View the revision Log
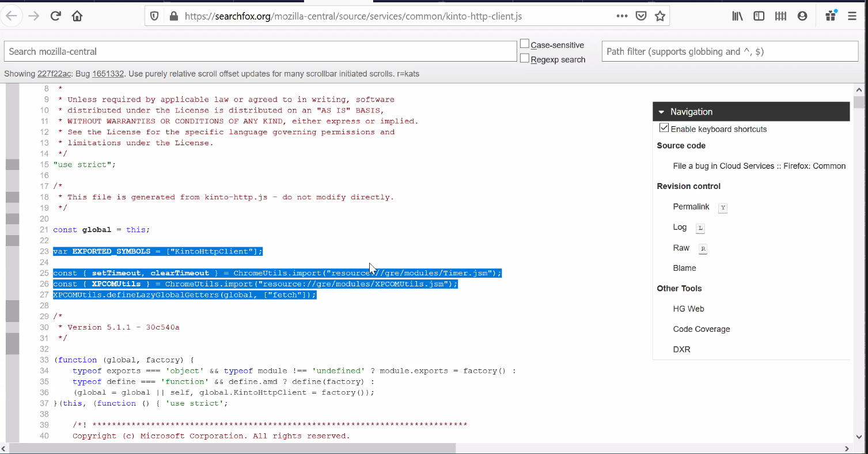This screenshot has width=868, height=454. pos(680,227)
